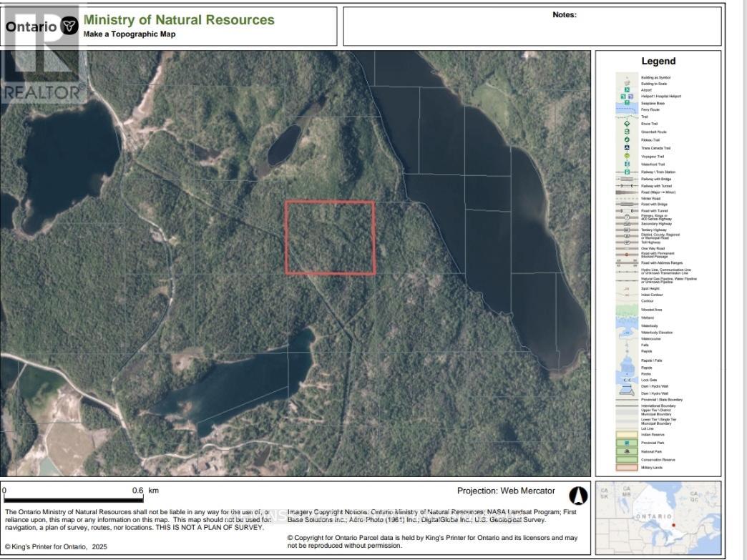Screen dimensions: 747x560
Task: Click the Airport symbol in the legend
Action: 627,89
